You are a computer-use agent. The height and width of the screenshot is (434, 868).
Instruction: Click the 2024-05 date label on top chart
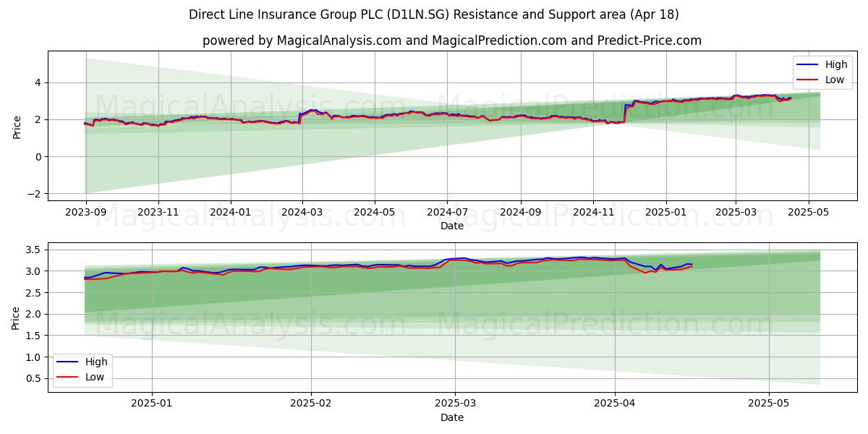[x=375, y=213]
